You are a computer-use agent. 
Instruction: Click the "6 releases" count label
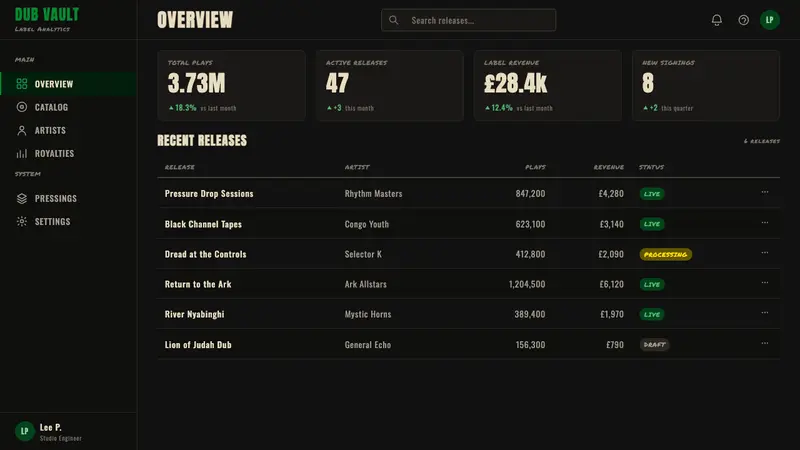[x=762, y=141]
